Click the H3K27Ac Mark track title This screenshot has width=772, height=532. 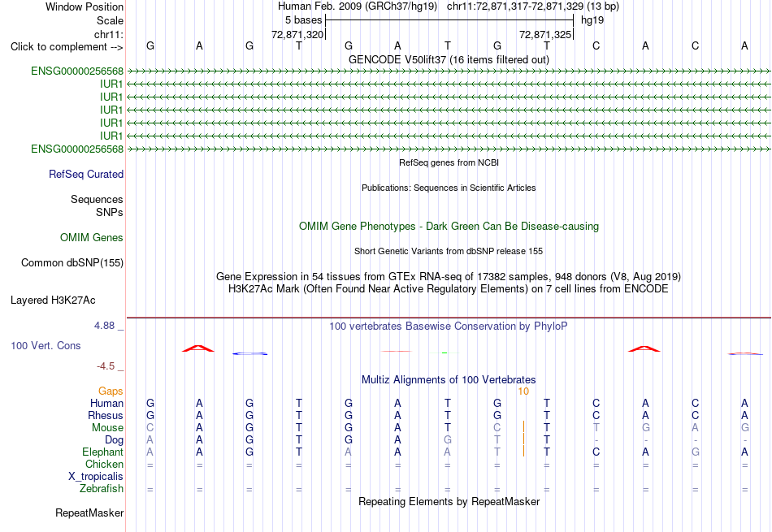[449, 289]
